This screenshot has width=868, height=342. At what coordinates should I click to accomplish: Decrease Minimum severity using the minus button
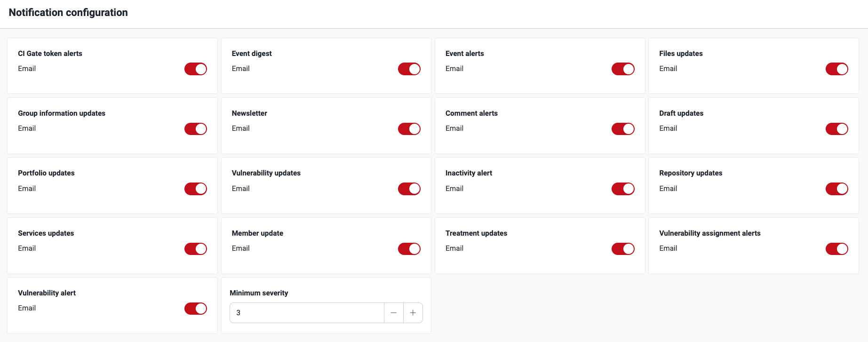click(x=394, y=312)
